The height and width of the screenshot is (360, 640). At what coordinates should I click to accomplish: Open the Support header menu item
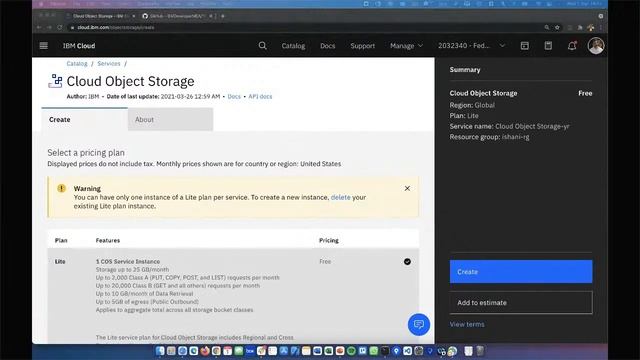coord(362,46)
